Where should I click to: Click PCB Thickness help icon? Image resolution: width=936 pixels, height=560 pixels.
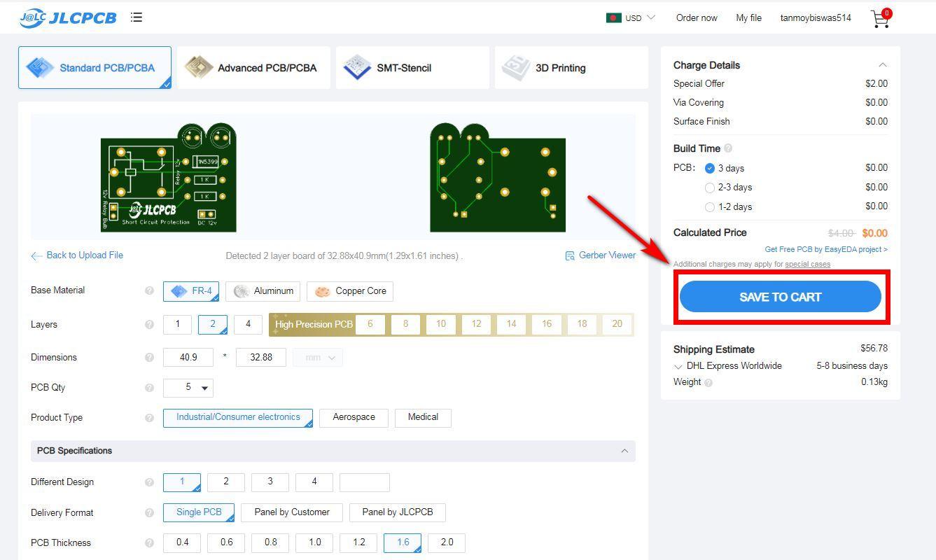[x=149, y=543]
